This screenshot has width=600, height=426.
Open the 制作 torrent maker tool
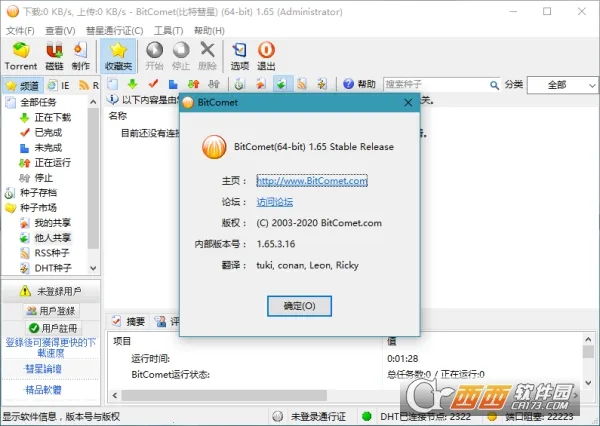pyautogui.click(x=81, y=55)
